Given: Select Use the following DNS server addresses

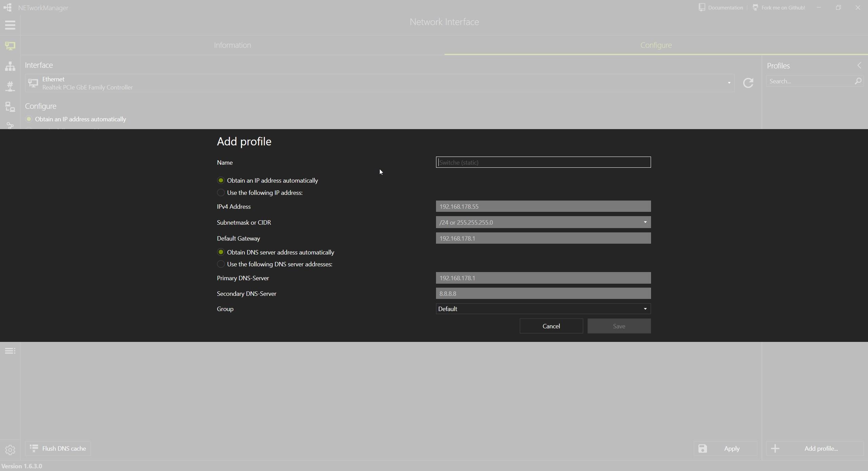Looking at the screenshot, I should pos(221,264).
